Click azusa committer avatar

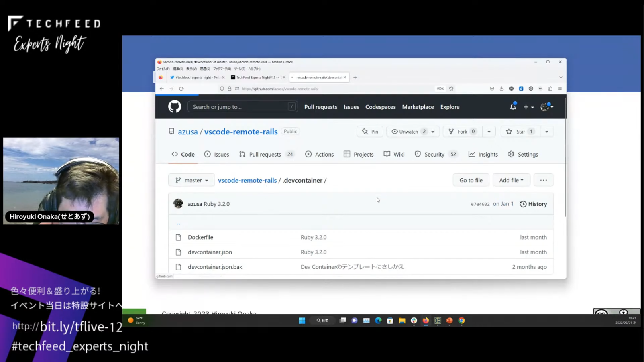(178, 204)
